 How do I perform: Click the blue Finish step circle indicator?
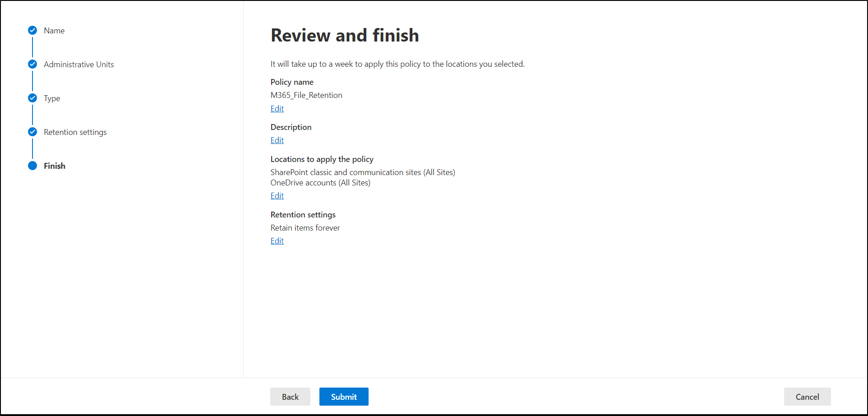tap(32, 166)
